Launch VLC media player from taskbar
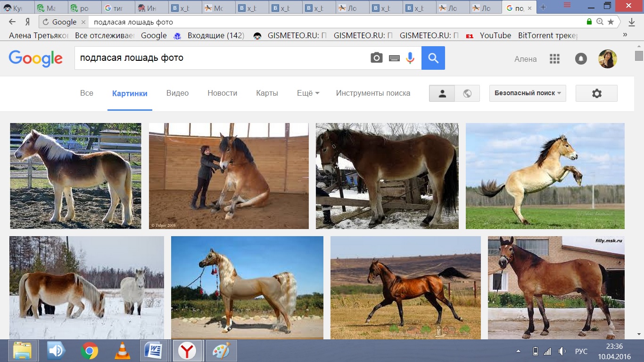 pos(123,351)
